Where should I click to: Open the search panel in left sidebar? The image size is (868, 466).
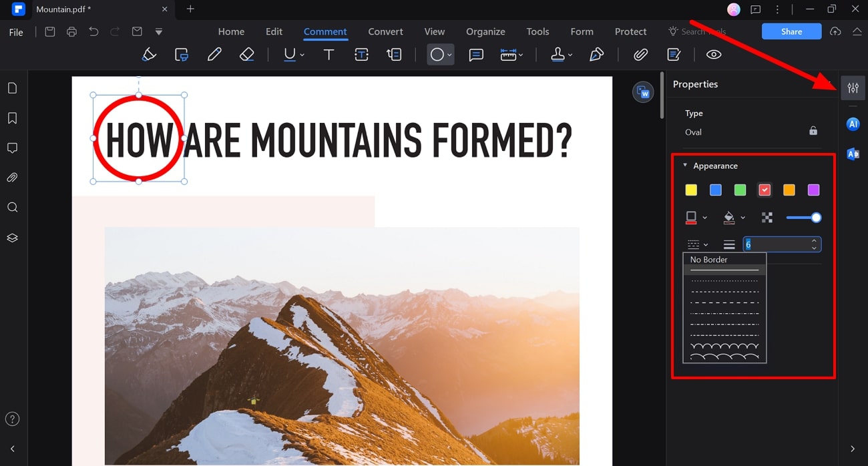pyautogui.click(x=12, y=208)
